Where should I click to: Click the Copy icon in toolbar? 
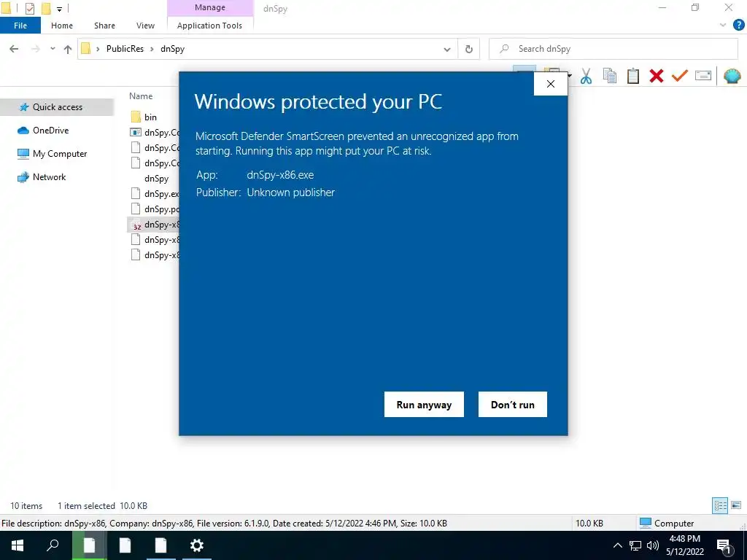609,76
